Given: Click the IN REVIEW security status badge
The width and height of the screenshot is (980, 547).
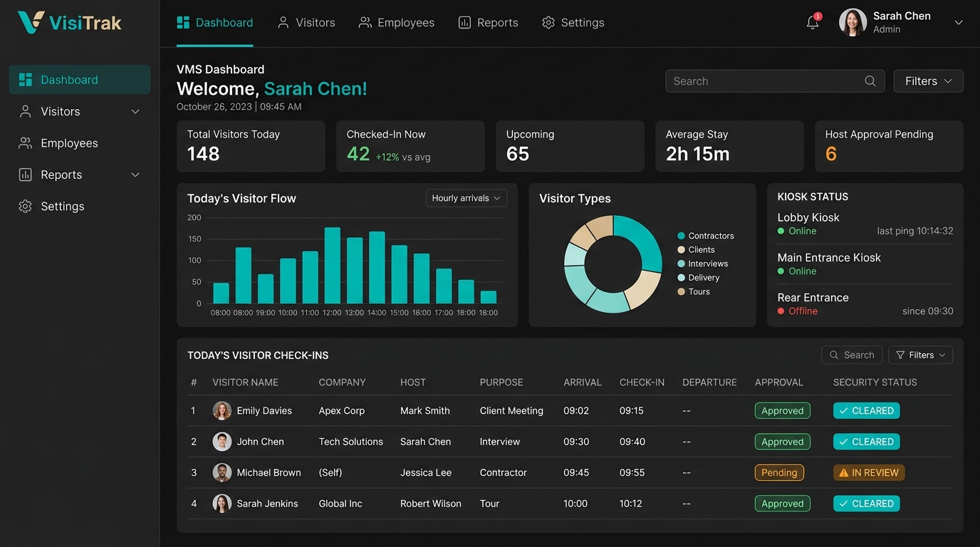Looking at the screenshot, I should pyautogui.click(x=869, y=472).
